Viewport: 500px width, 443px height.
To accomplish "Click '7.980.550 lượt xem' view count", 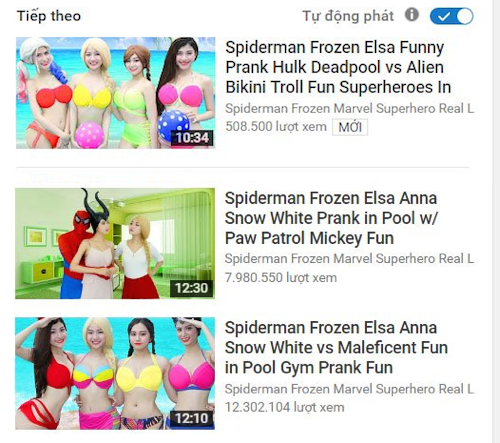I will (281, 277).
